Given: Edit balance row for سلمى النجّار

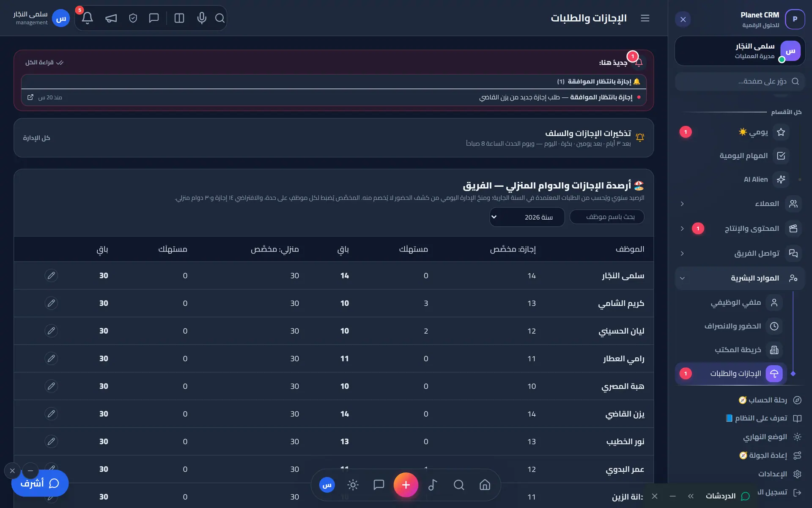Looking at the screenshot, I should (x=51, y=276).
